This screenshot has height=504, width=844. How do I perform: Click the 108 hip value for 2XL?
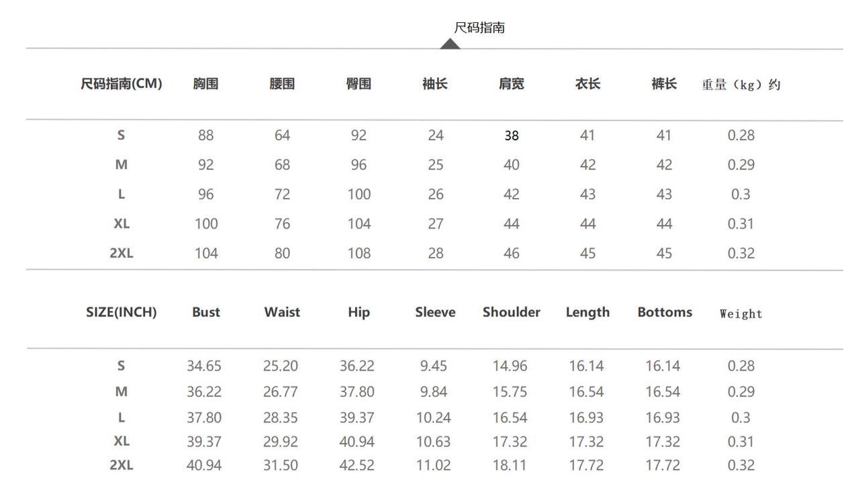(359, 253)
